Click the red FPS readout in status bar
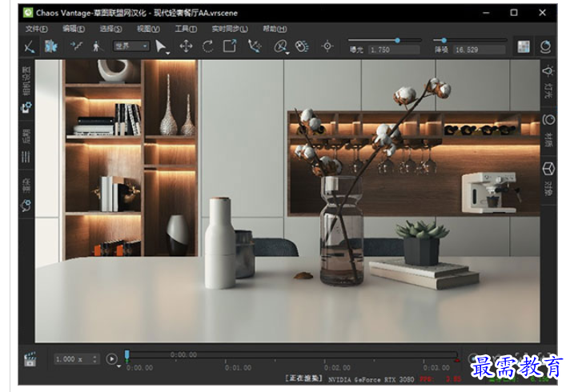Screen dimensions: 570x392 click(x=440, y=380)
